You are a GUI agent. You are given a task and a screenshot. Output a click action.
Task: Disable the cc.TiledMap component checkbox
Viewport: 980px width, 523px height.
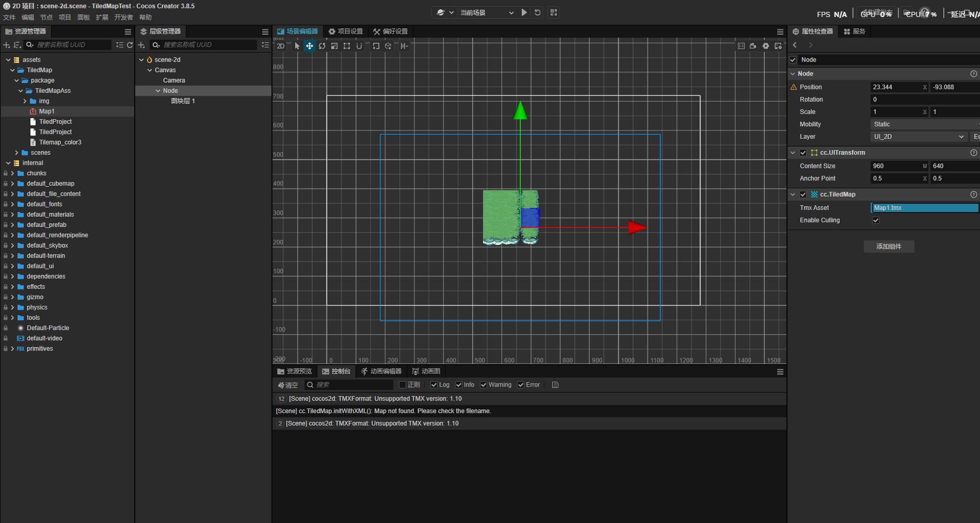click(x=803, y=194)
